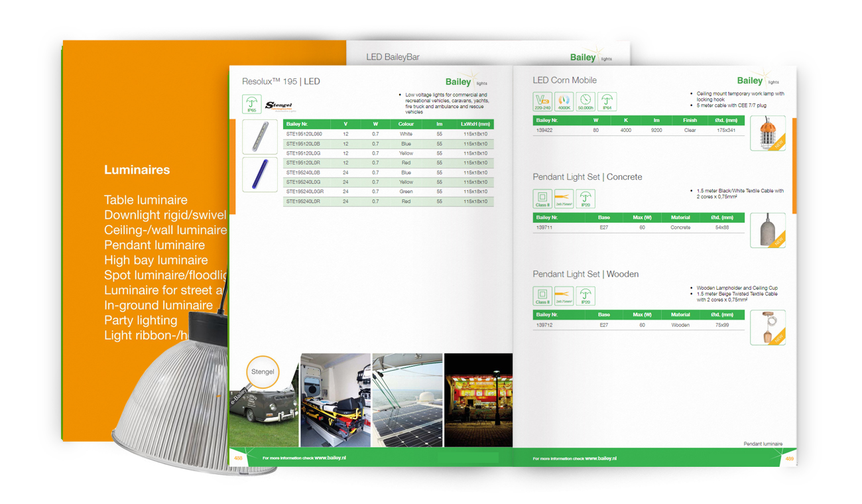The image size is (862, 504).
Task: Select product number STE195120L0R
Action: (x=303, y=163)
